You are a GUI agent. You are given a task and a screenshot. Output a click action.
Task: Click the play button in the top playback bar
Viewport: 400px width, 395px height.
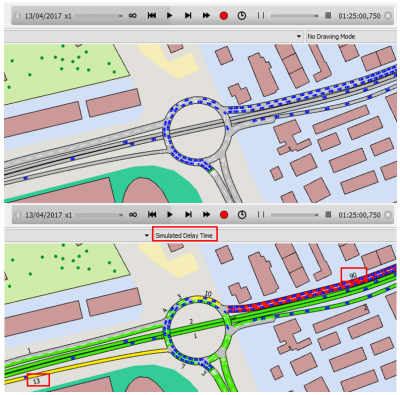[x=169, y=15]
